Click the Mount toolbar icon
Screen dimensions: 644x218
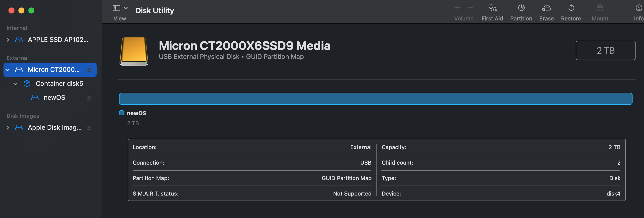tap(600, 8)
